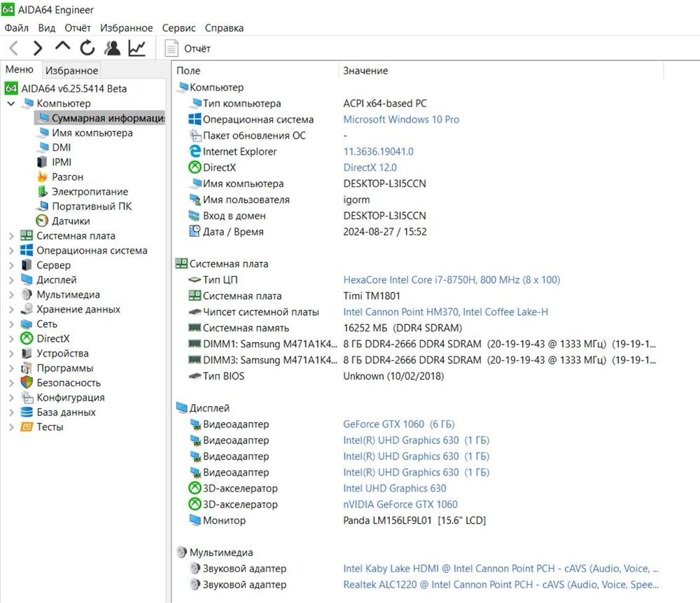This screenshot has width=700, height=603.
Task: Expand the Устройства tree node
Action: point(11,354)
